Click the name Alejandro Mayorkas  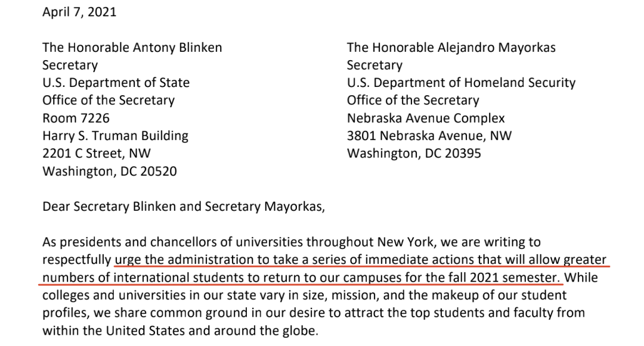(496, 48)
